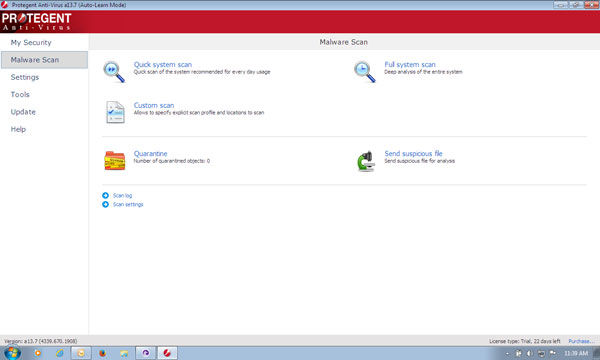Open the Scan log link
The width and height of the screenshot is (600, 360).
tap(122, 195)
